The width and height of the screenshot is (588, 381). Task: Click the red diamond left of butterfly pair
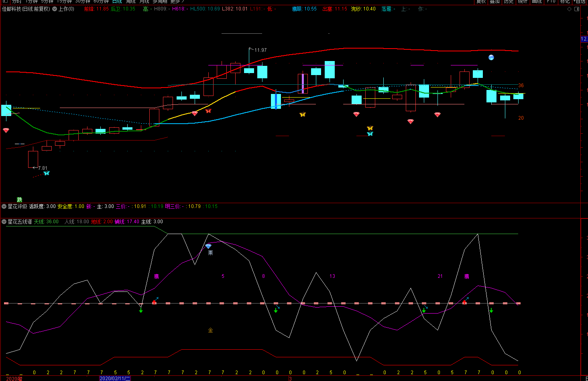tap(356, 114)
